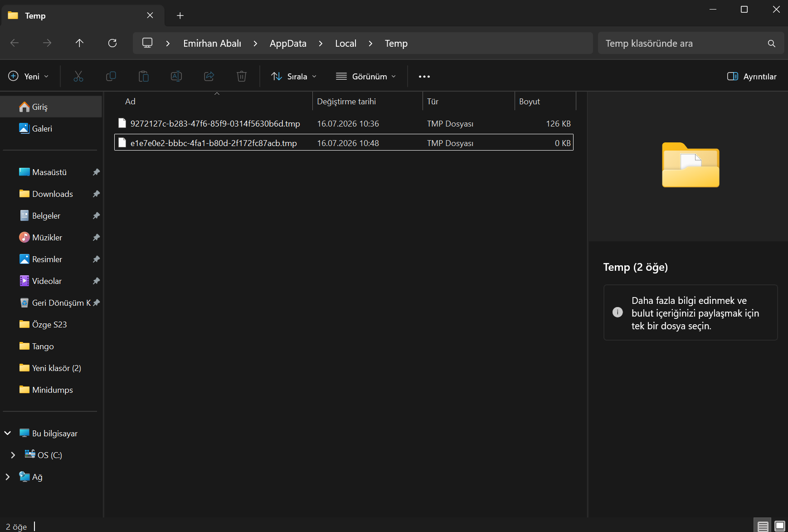
Task: Open Müzikler in the sidebar
Action: pyautogui.click(x=47, y=238)
